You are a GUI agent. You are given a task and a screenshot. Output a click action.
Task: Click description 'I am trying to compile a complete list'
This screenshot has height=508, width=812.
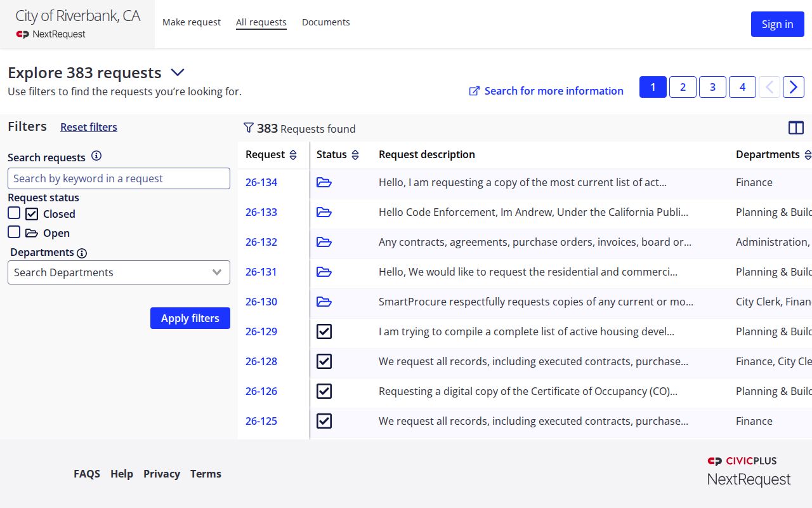tap(527, 331)
